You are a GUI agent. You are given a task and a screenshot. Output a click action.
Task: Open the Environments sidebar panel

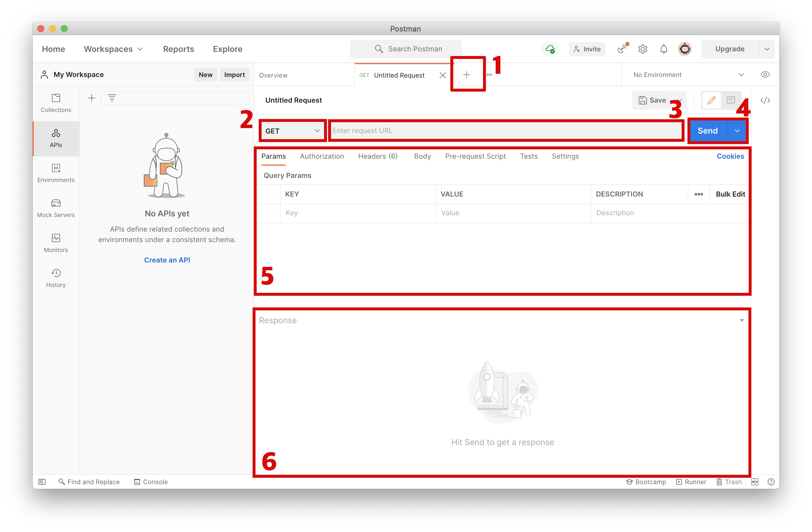(x=56, y=173)
